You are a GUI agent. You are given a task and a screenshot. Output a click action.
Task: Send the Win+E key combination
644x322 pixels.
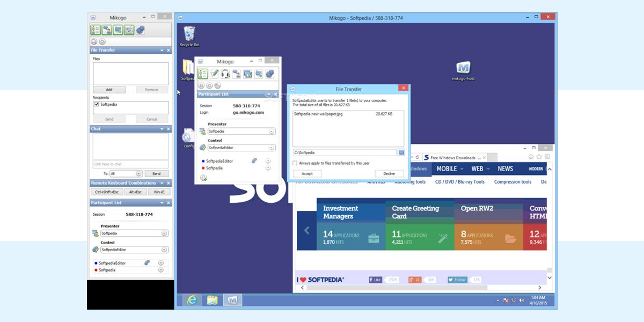159,192
